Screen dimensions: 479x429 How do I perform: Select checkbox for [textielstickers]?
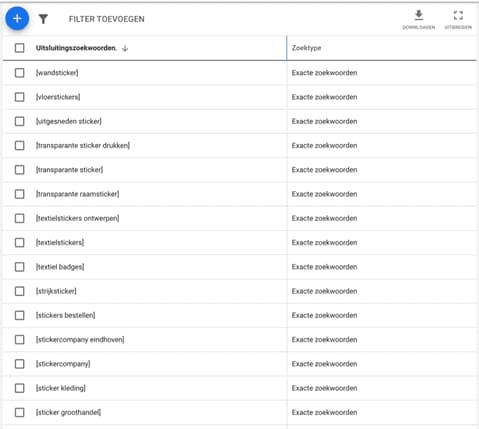tap(20, 242)
